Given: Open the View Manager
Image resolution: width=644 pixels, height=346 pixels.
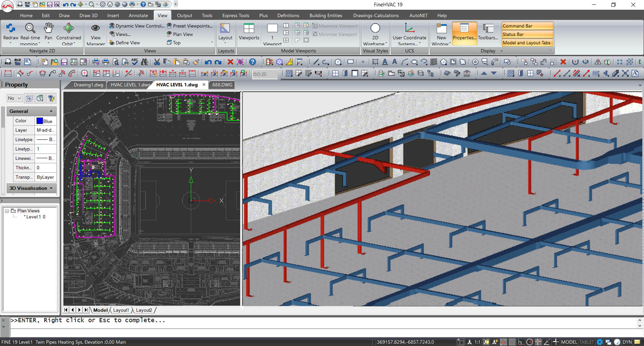Looking at the screenshot, I should point(96,29).
